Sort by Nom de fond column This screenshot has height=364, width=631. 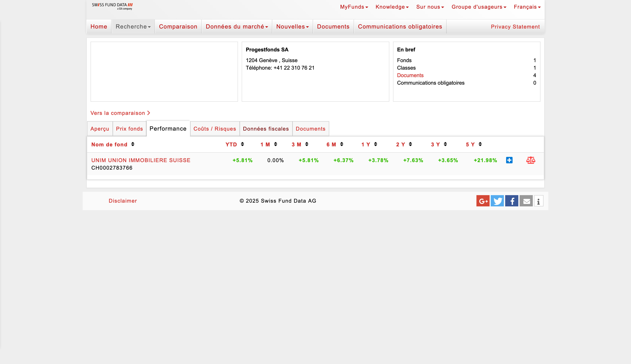[x=113, y=144]
